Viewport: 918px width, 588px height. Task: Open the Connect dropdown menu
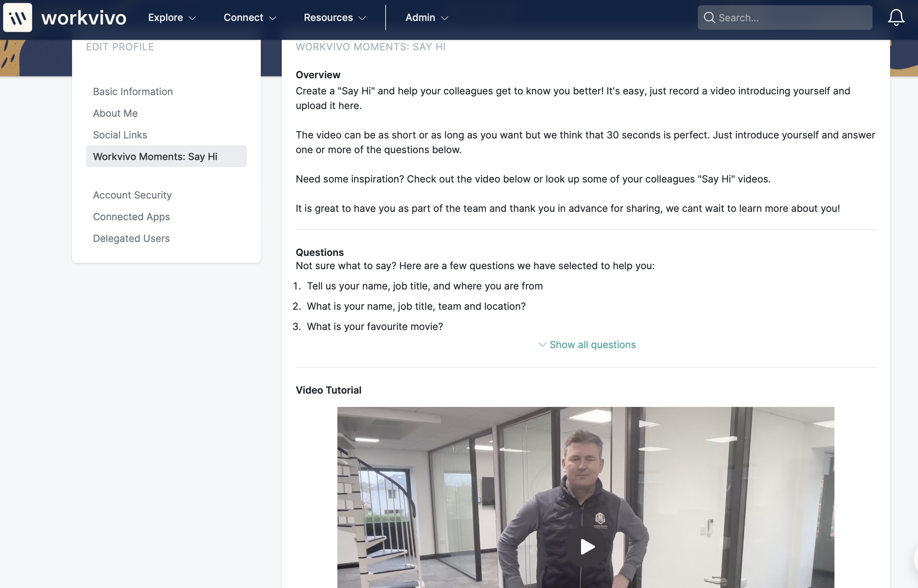[x=250, y=17]
